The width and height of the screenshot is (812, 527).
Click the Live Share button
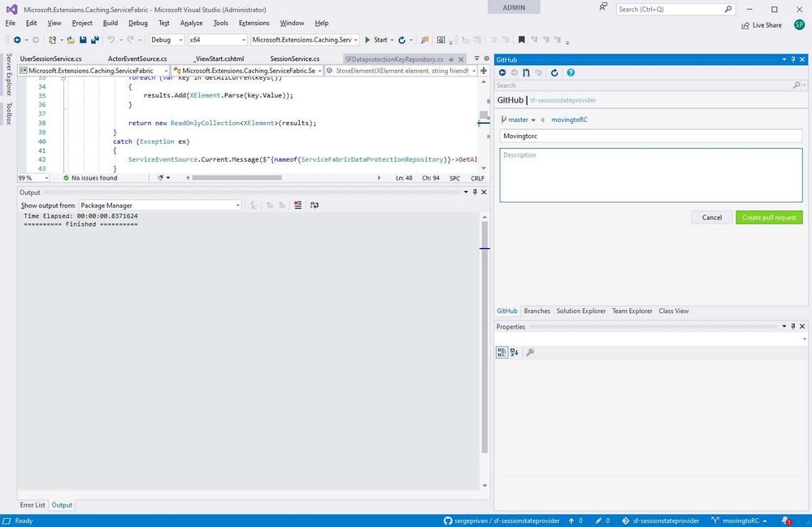coord(762,25)
